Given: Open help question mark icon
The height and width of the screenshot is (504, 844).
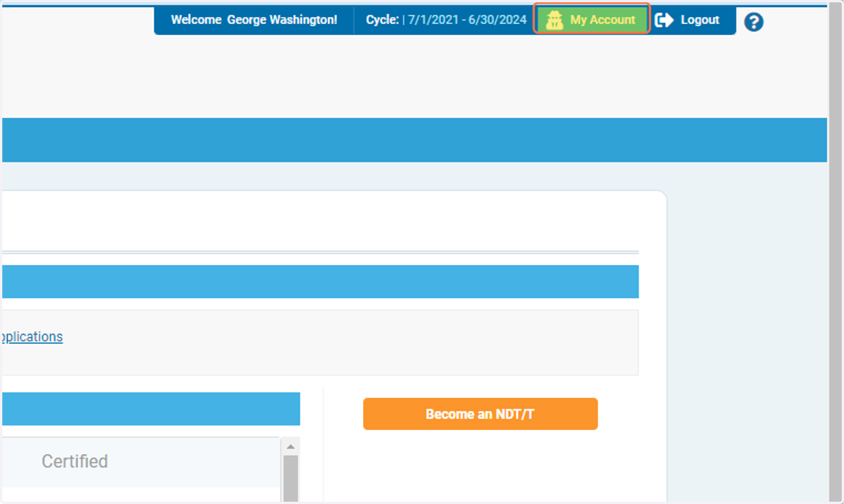Looking at the screenshot, I should pyautogui.click(x=753, y=22).
